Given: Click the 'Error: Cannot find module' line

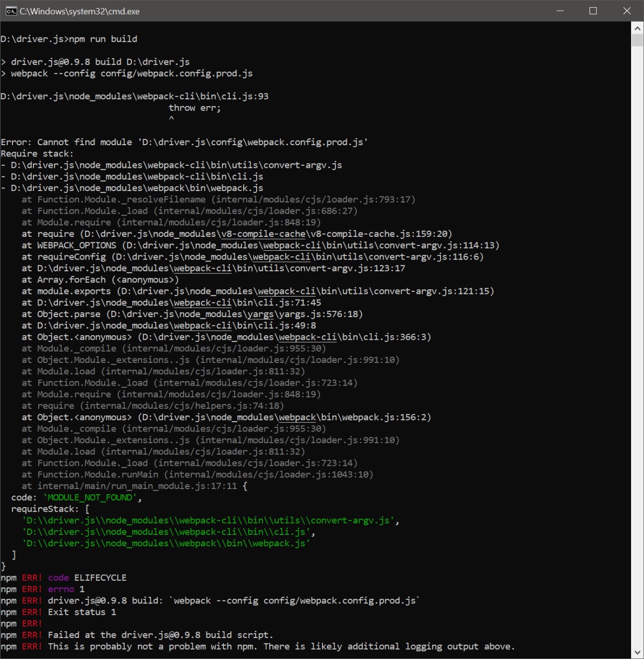Looking at the screenshot, I should tap(184, 142).
